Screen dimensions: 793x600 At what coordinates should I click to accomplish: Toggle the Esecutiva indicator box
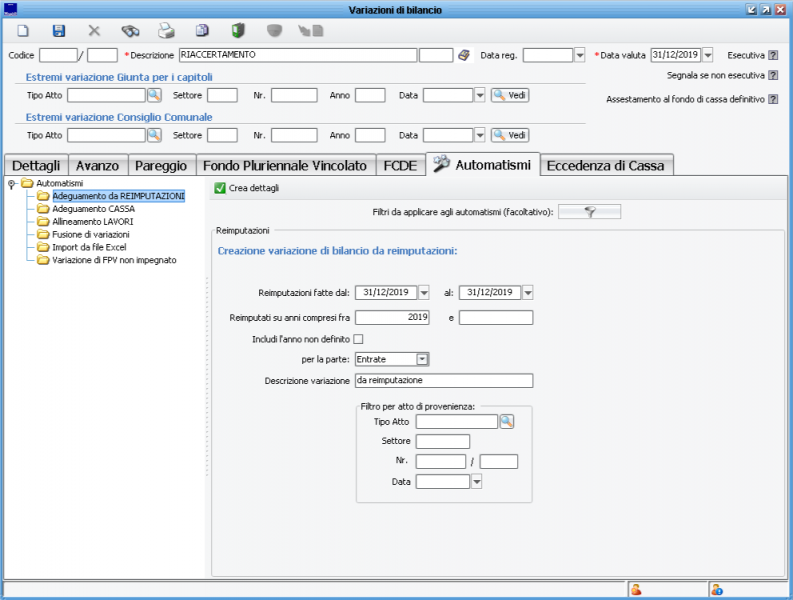click(772, 55)
